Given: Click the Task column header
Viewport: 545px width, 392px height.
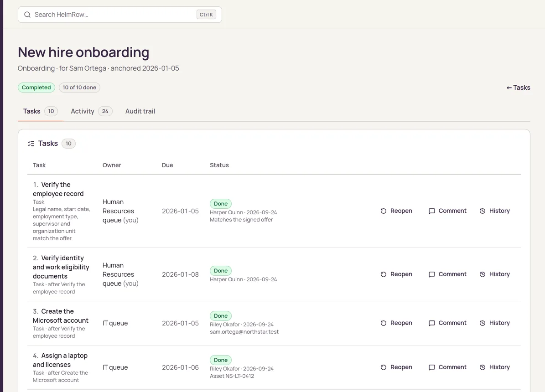Looking at the screenshot, I should pyautogui.click(x=39, y=165).
